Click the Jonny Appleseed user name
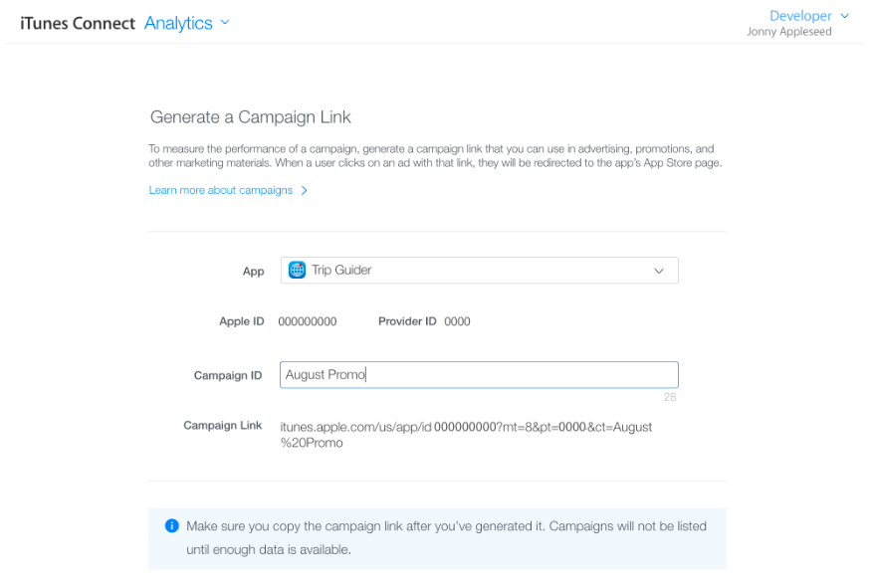The image size is (871, 588). tap(788, 32)
